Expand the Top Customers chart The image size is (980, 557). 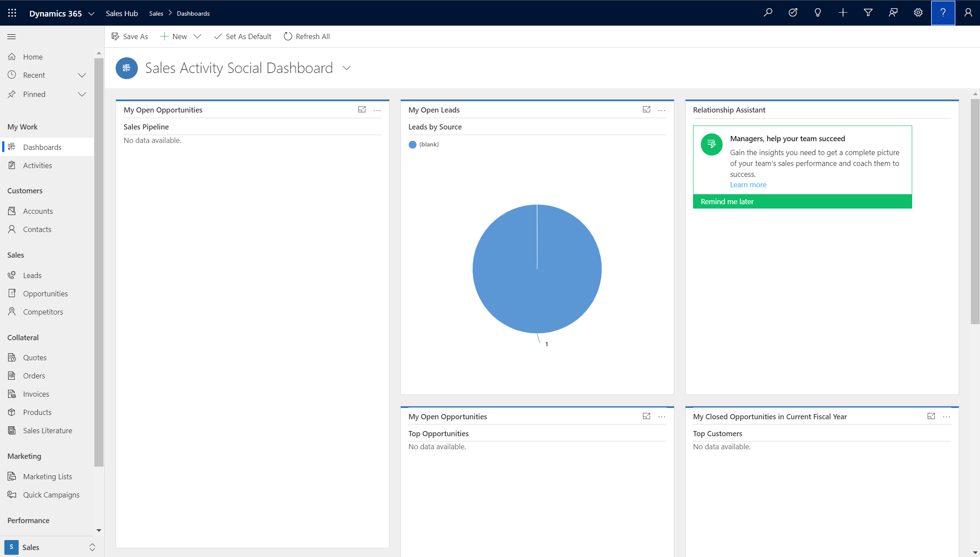tap(931, 416)
